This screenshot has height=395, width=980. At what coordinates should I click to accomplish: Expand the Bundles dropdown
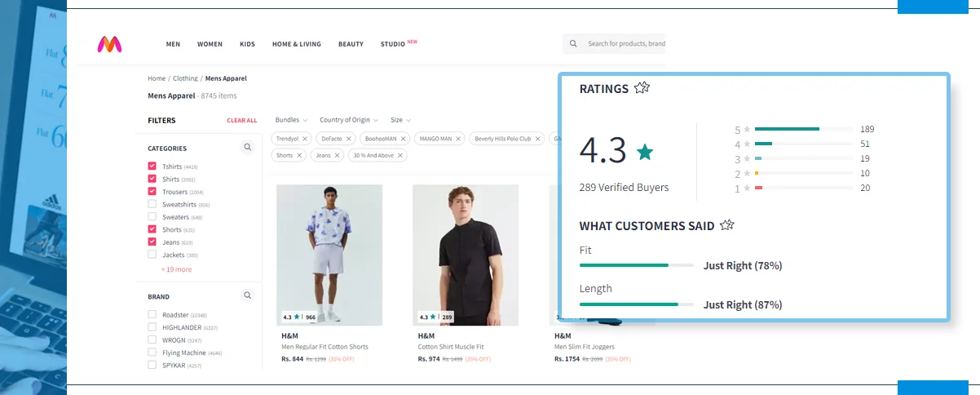click(x=290, y=120)
